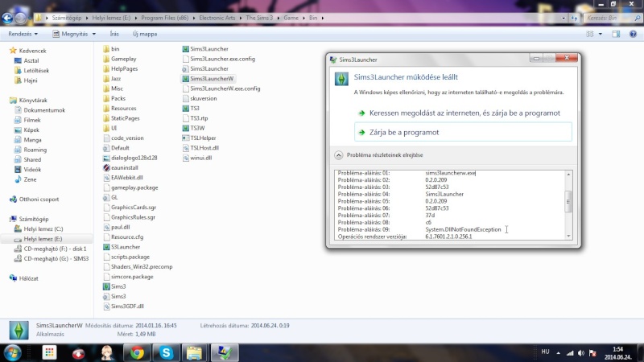Select CD-meghajtó (G:) - SIMS3 drive
Image resolution: width=644 pixels, height=362 pixels.
52,258
